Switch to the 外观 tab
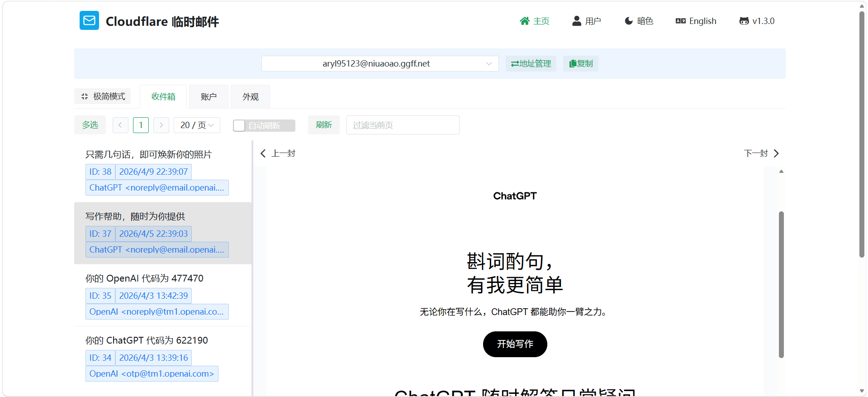Viewport: 868px width, 397px height. point(250,96)
